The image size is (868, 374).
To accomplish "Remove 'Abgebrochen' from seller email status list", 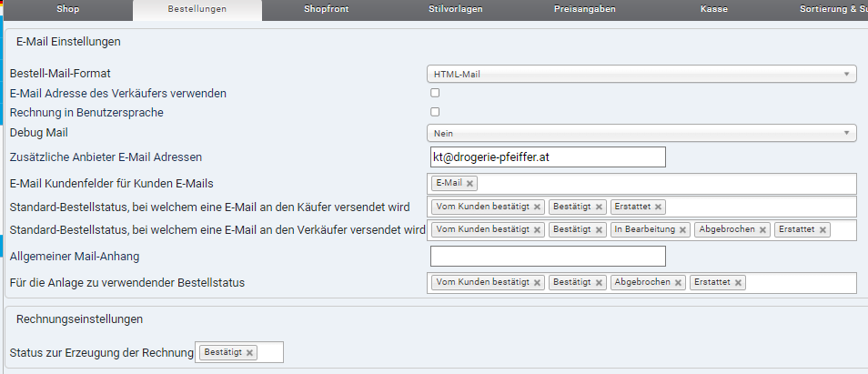I will pyautogui.click(x=762, y=230).
